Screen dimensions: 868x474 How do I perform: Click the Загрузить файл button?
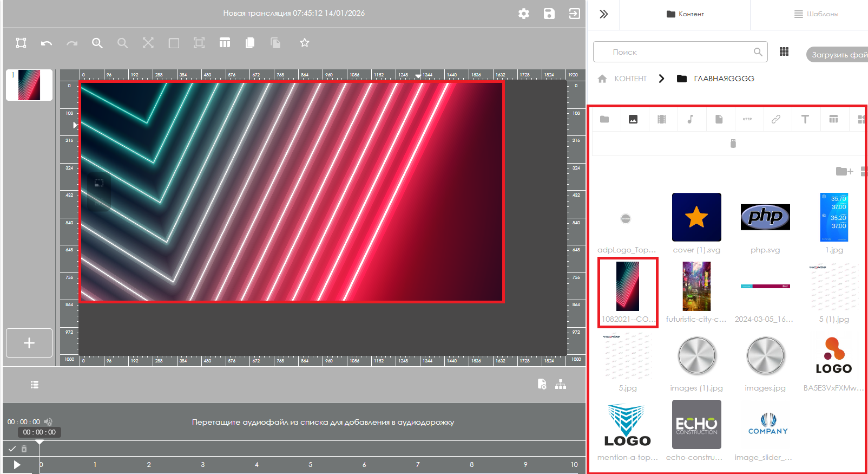837,55
